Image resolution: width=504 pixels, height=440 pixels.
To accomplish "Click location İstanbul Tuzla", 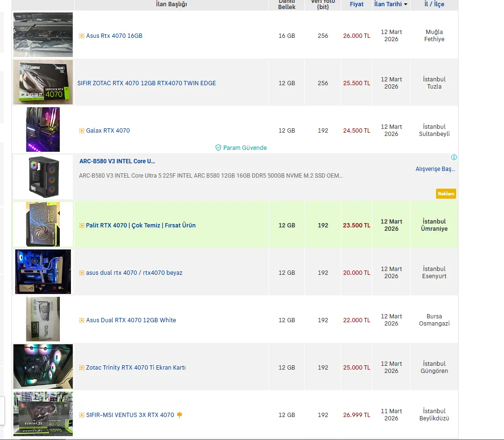I will coord(434,83).
